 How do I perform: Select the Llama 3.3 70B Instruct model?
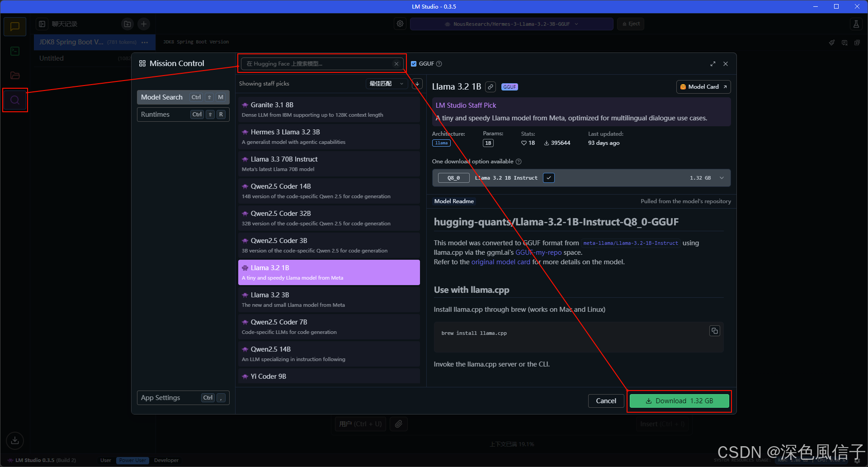[x=329, y=164]
